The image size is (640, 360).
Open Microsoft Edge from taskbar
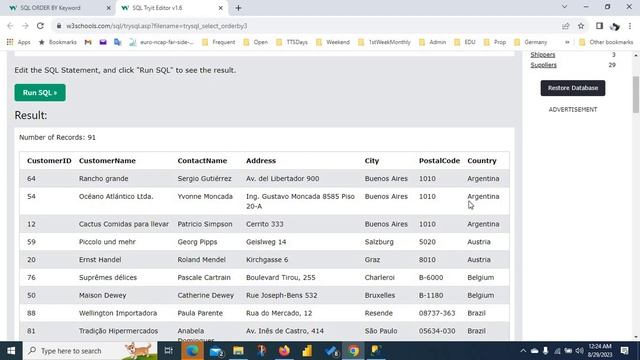(192, 351)
